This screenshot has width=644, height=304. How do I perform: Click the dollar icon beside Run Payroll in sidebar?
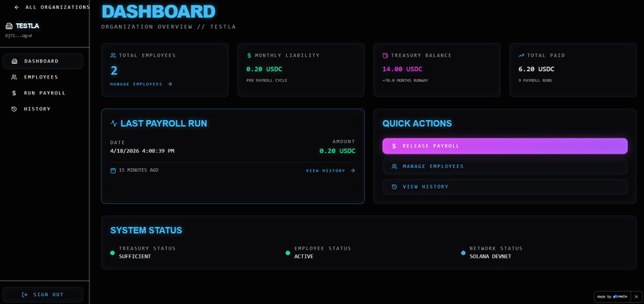click(x=14, y=93)
